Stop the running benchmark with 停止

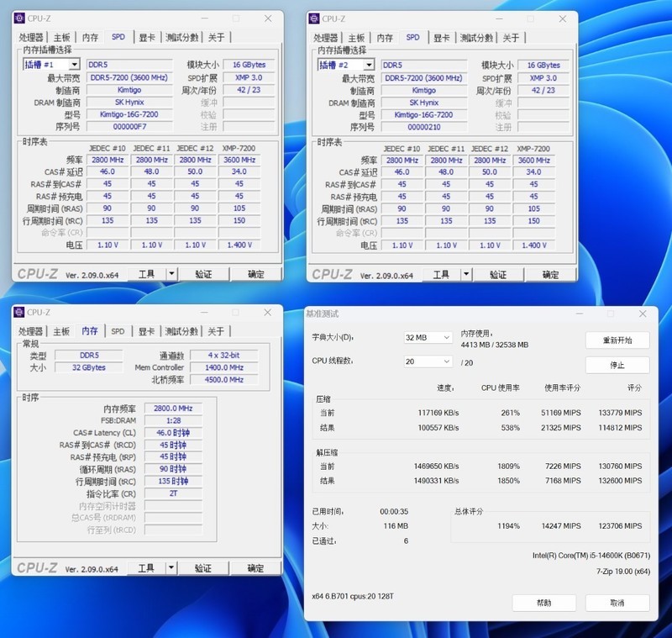(x=618, y=364)
